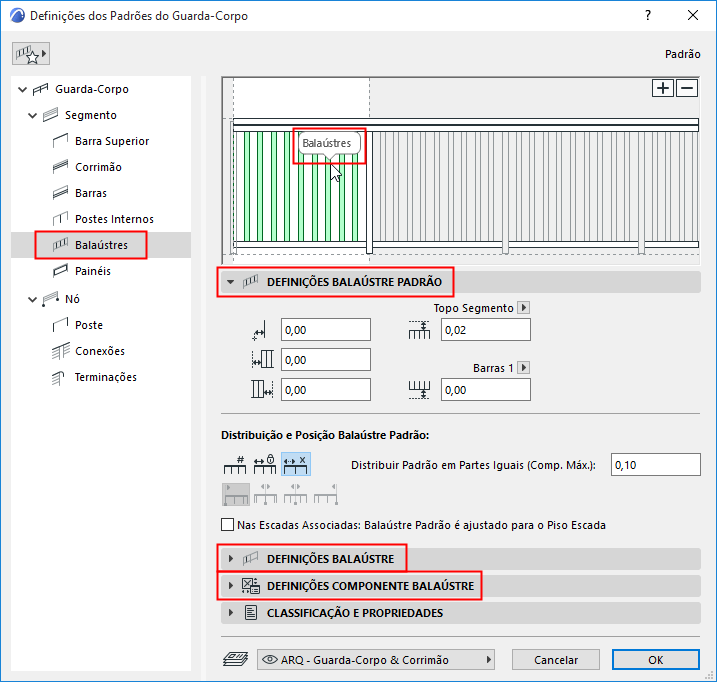Select Postes Internos in the tree
717x682 pixels.
click(114, 219)
